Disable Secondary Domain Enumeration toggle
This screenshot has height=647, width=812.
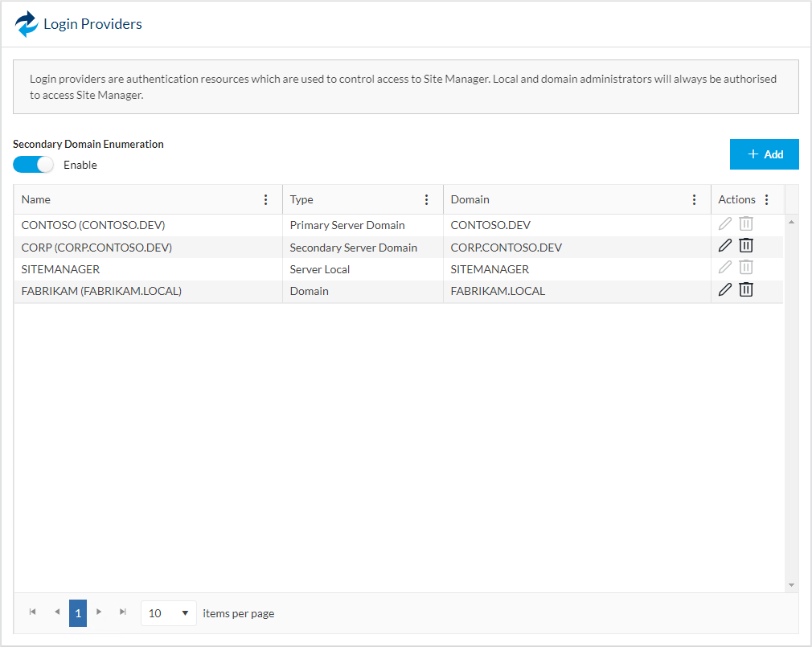coord(33,165)
